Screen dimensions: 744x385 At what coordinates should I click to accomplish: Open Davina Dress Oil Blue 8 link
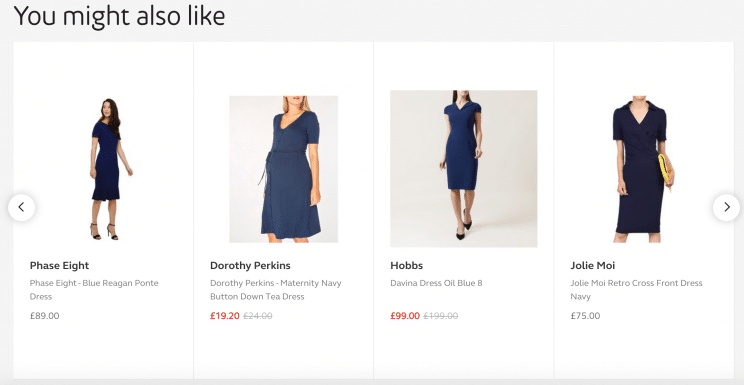(x=436, y=283)
